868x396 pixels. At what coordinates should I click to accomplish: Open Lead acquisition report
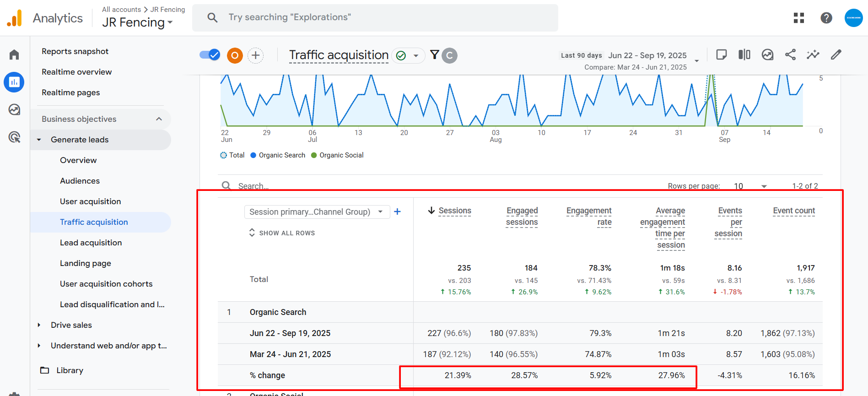[91, 243]
